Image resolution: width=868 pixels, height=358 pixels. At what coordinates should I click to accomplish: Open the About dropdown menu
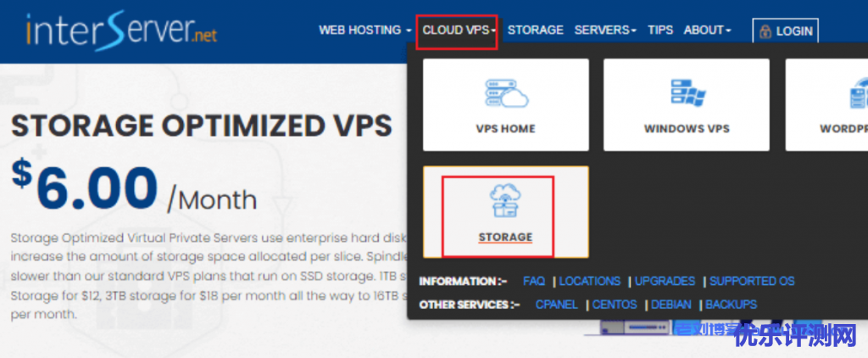coord(707,30)
